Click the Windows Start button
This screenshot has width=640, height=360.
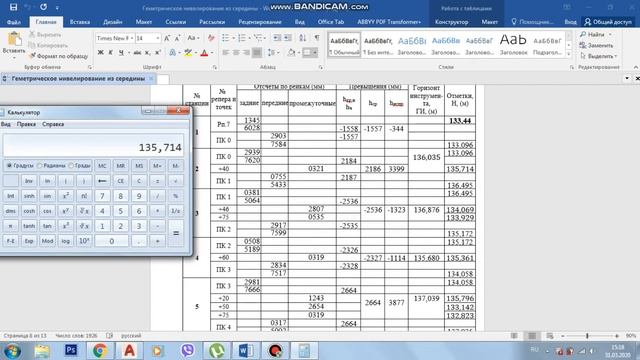coord(12,351)
